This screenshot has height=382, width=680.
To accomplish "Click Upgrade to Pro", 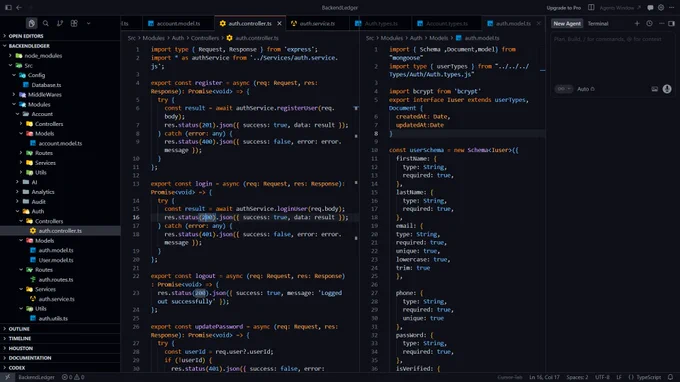I will [x=563, y=8].
